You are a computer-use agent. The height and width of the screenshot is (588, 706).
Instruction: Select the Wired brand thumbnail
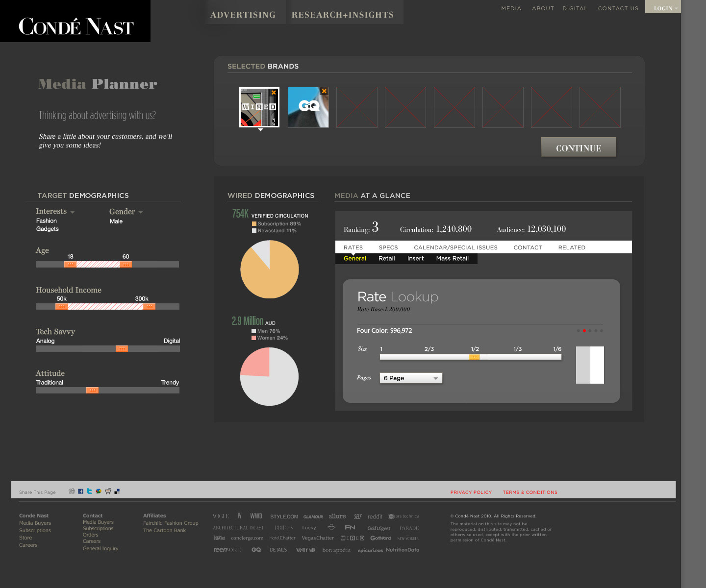[259, 107]
